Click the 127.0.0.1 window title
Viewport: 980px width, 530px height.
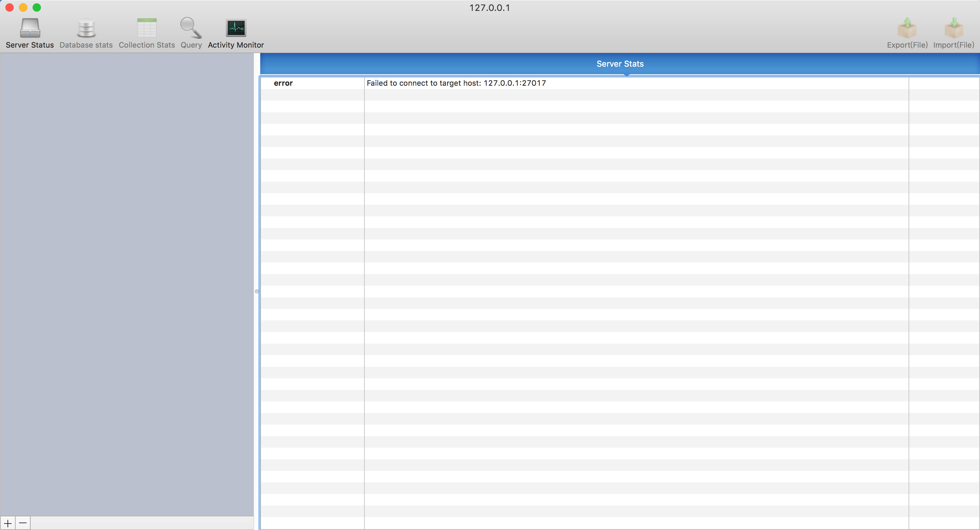(x=489, y=7)
